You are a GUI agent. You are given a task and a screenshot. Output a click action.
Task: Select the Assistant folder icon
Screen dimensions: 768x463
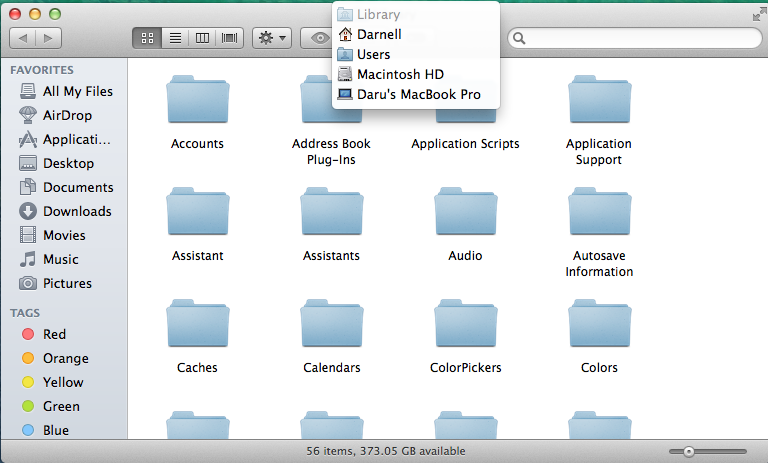(x=197, y=212)
